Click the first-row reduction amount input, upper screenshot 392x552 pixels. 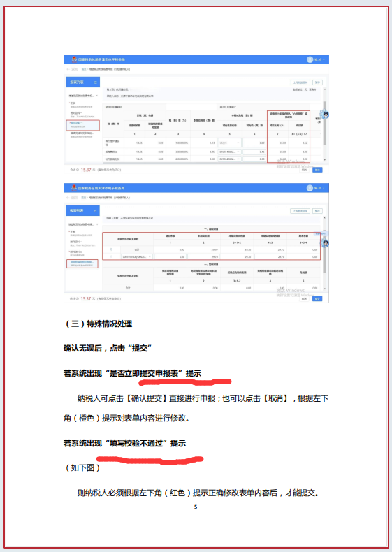(254, 143)
